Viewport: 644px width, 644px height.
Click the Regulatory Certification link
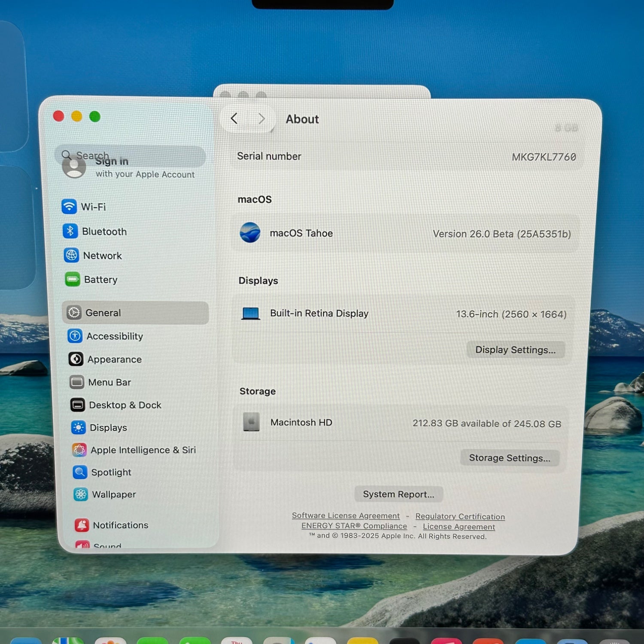(x=460, y=516)
